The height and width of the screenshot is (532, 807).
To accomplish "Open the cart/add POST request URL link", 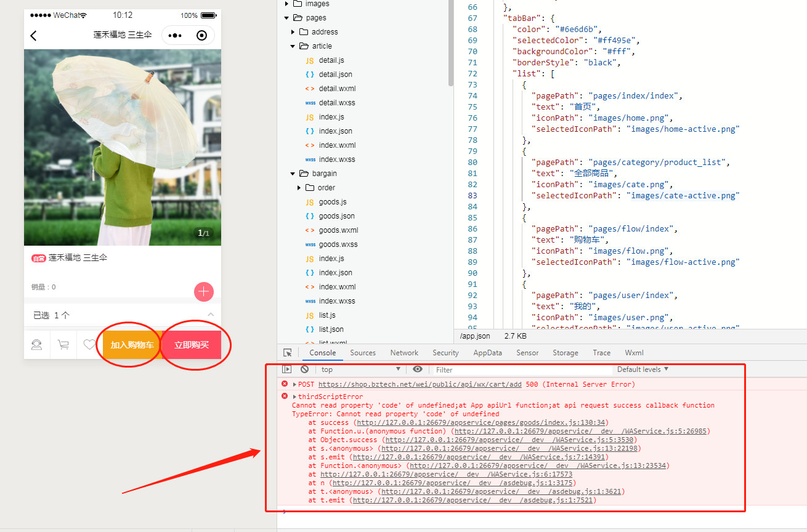I will (420, 384).
